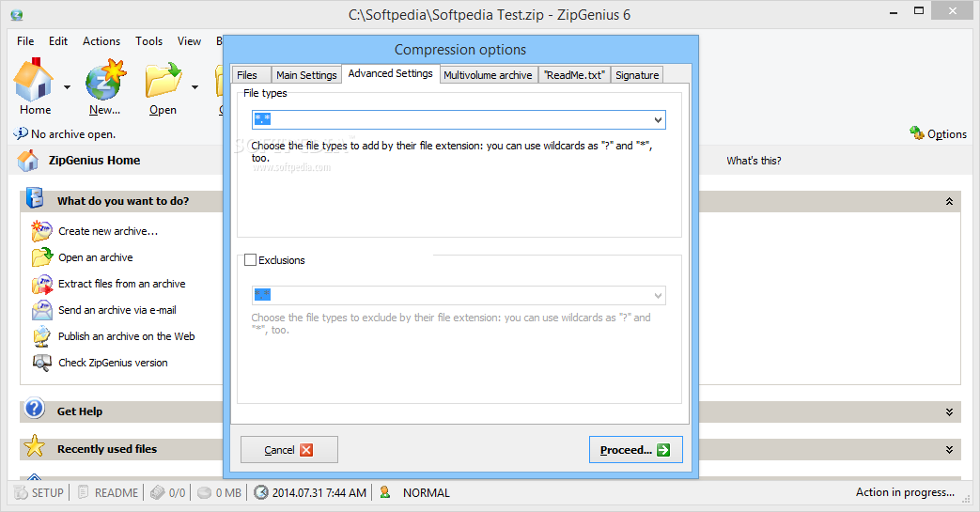Image resolution: width=980 pixels, height=512 pixels.
Task: Click the Open an archive link
Action: tap(96, 257)
